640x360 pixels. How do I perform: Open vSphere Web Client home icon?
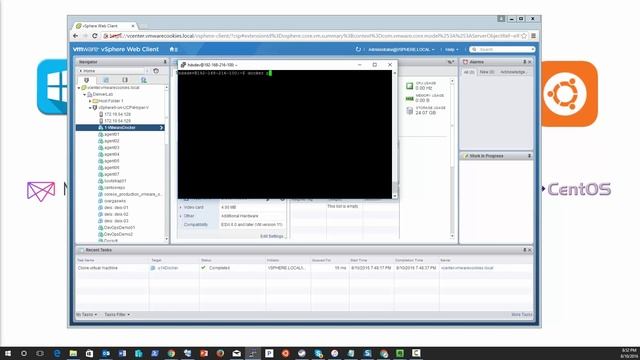pos(173,49)
